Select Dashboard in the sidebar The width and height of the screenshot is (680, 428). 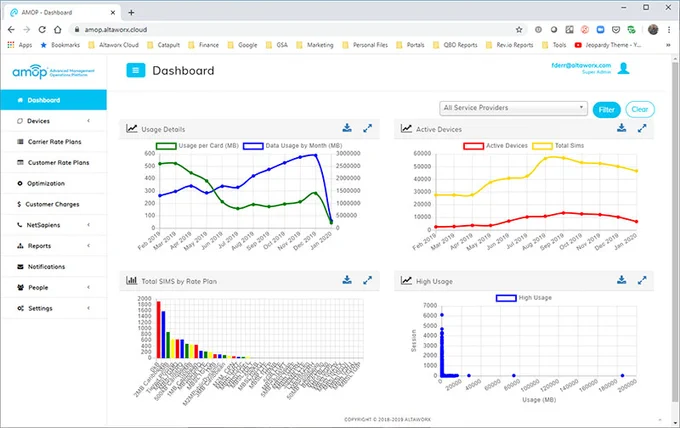tap(53, 100)
